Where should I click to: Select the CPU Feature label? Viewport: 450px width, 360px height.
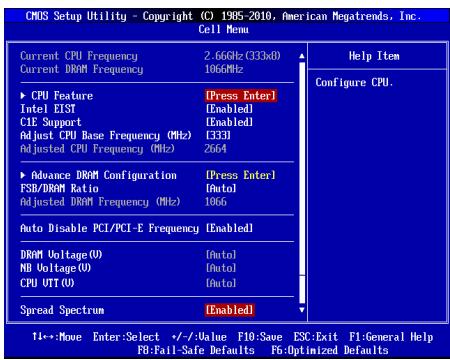click(62, 96)
